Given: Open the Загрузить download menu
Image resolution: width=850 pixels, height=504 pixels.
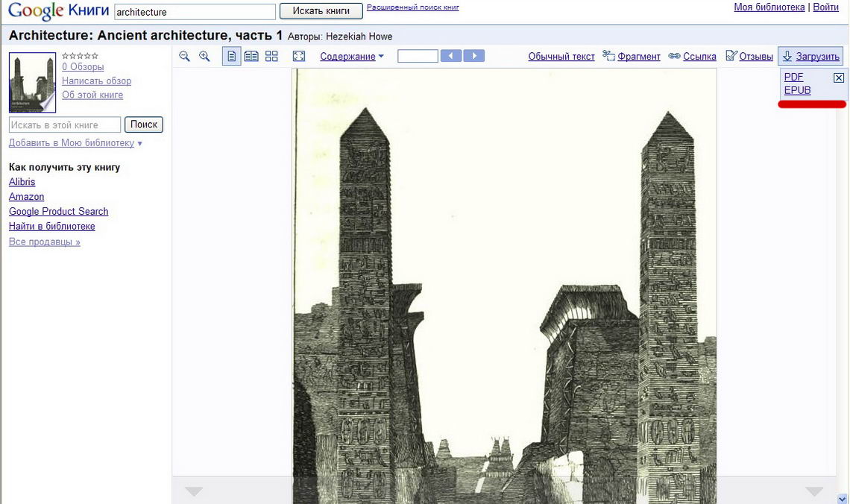Looking at the screenshot, I should point(810,56).
